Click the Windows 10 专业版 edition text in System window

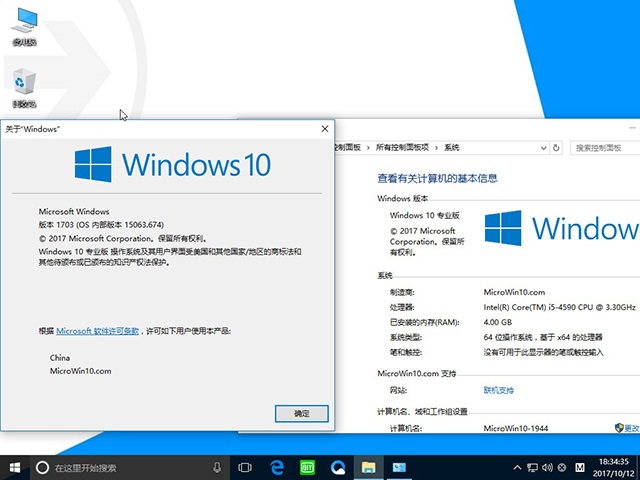tap(424, 215)
